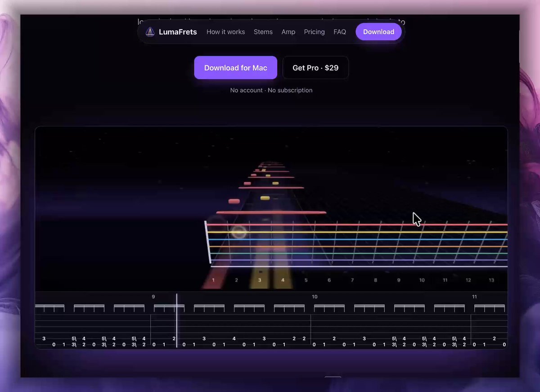This screenshot has height=392, width=540.
Task: Click the measure 10 number above the tab
Action: pos(315,297)
